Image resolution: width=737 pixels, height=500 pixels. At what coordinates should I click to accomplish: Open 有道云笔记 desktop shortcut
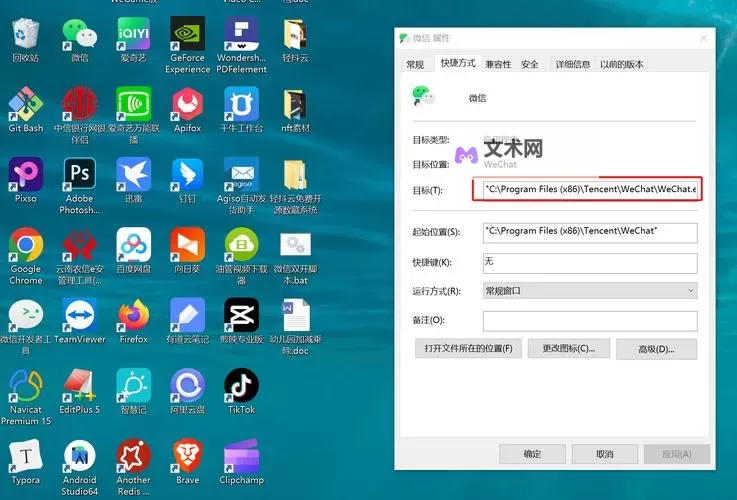pos(187,315)
